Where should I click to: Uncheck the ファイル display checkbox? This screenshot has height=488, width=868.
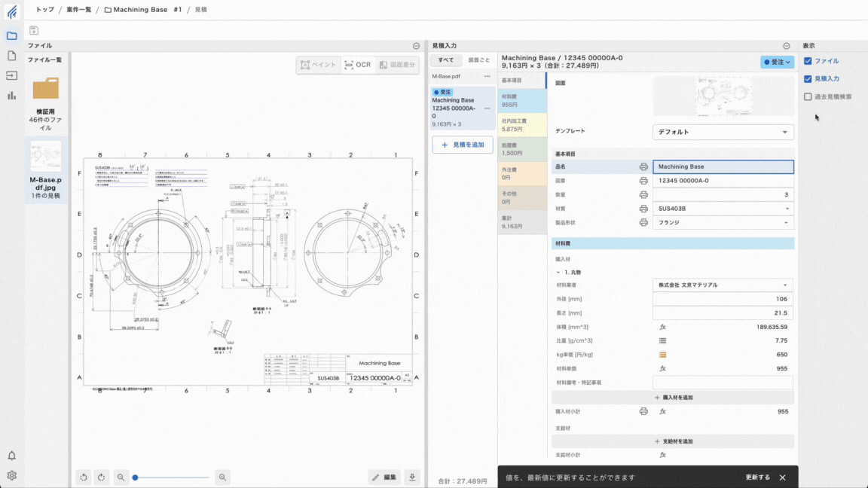[808, 61]
